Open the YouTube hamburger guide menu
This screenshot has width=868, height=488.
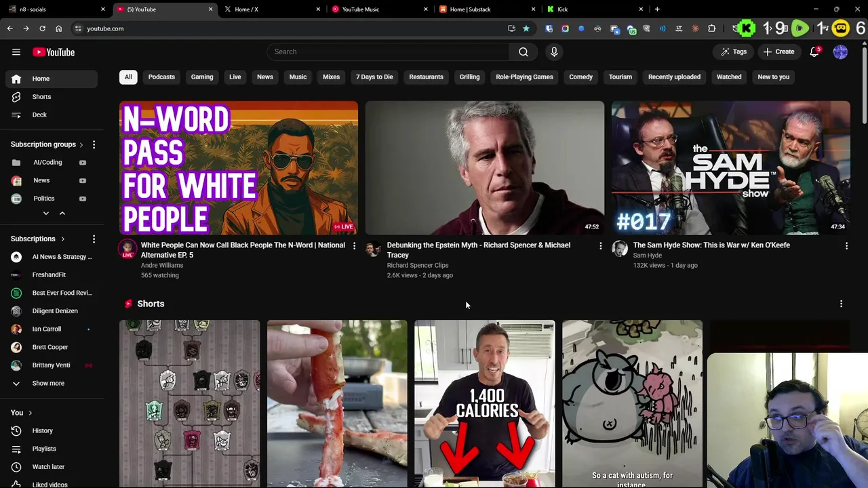(x=16, y=52)
